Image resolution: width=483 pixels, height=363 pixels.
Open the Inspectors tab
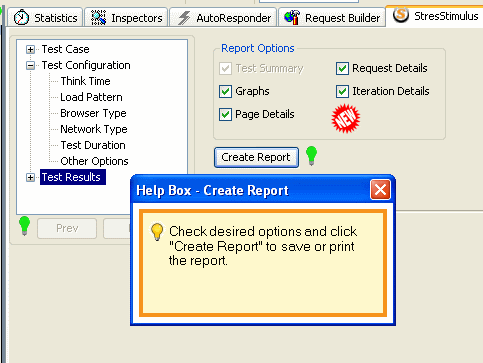point(126,17)
